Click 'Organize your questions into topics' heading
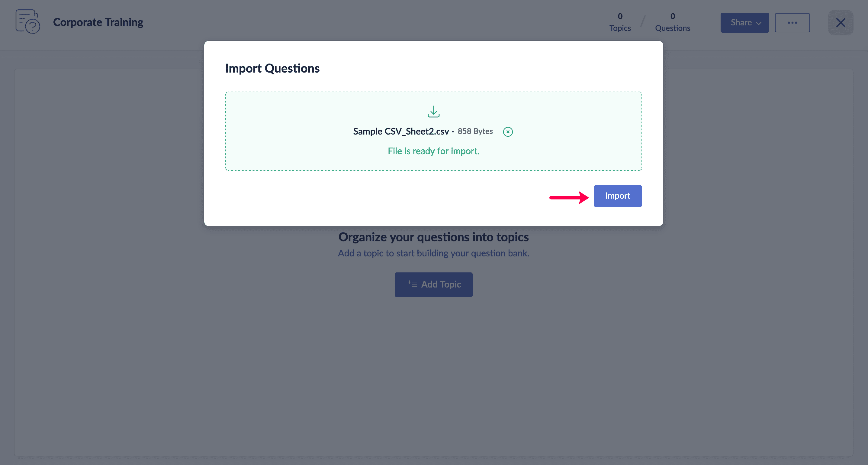868x465 pixels. tap(433, 237)
